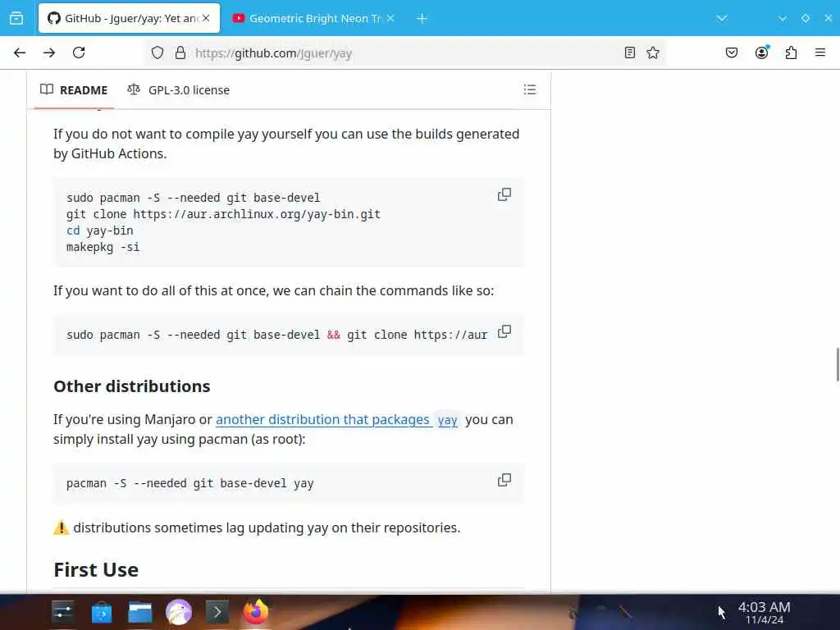Launch the bird icon app in taskbar
Viewport: 840px width, 630px height.
coord(179,611)
